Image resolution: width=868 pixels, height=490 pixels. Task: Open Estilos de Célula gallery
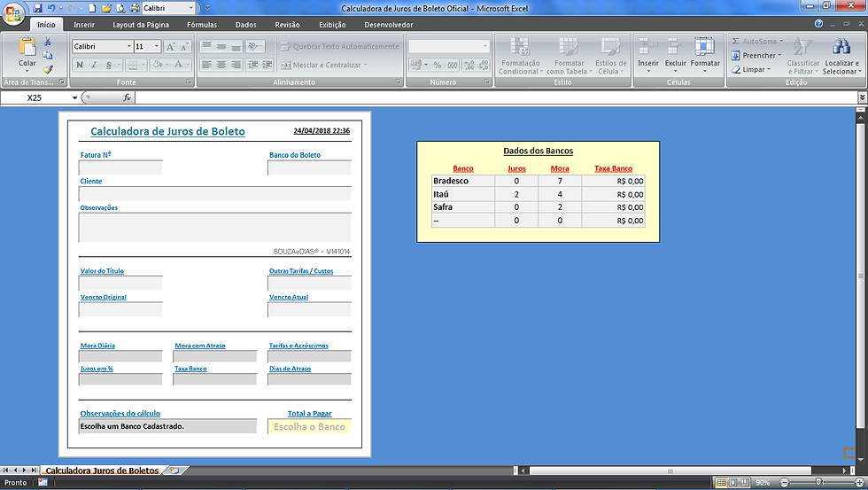coord(610,56)
